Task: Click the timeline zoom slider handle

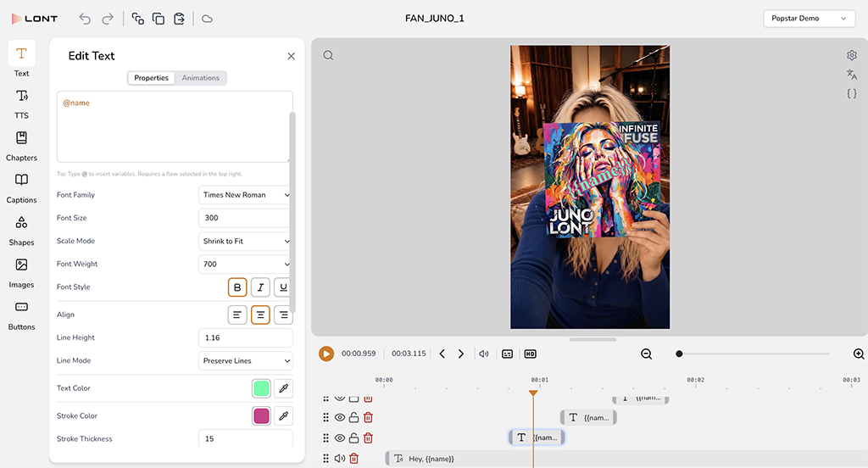Action: click(679, 354)
